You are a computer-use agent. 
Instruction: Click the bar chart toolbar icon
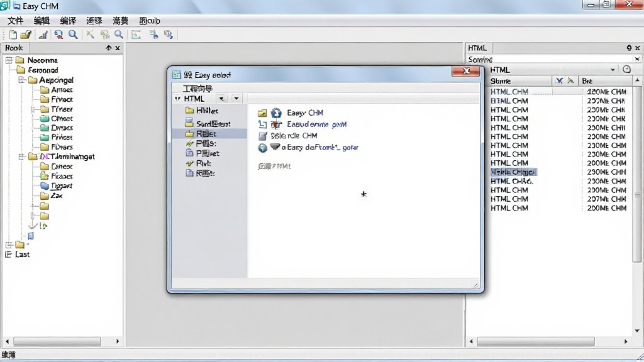tap(43, 35)
